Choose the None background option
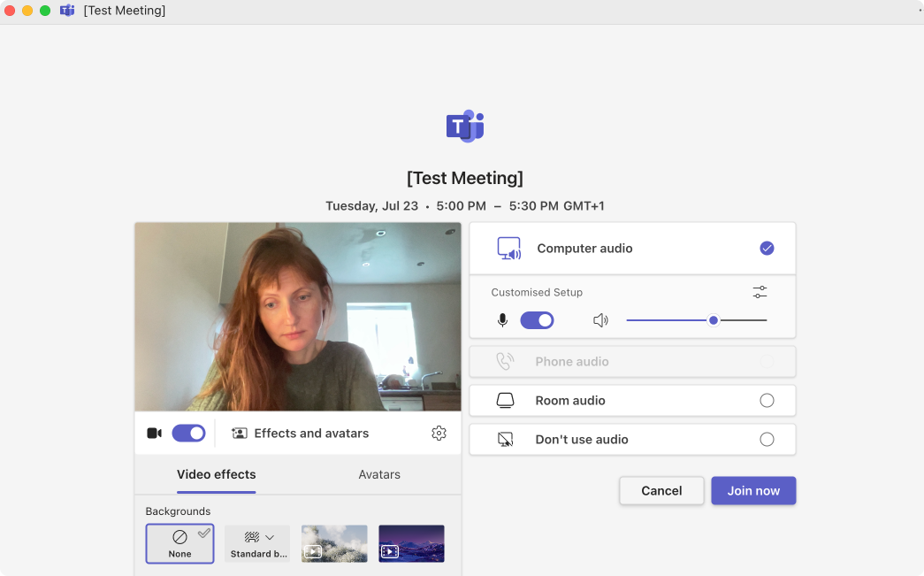Image resolution: width=924 pixels, height=576 pixels. (179, 543)
